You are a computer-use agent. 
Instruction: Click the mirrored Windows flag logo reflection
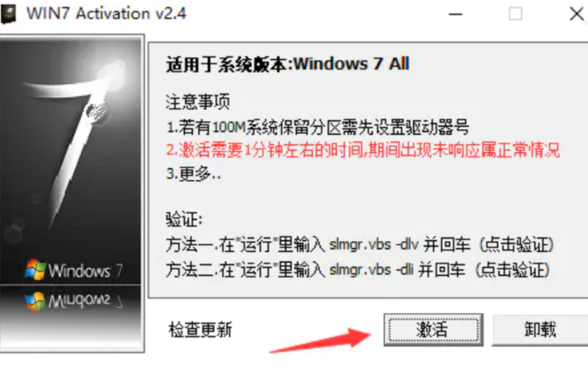[35, 301]
